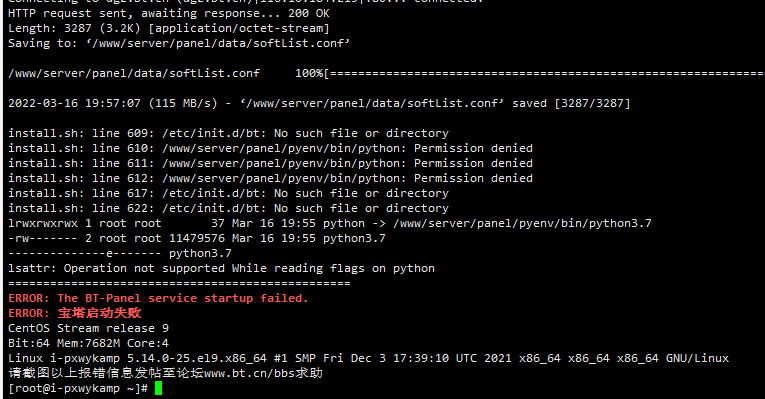Click the CentOS Stream release 9 line

point(88,328)
